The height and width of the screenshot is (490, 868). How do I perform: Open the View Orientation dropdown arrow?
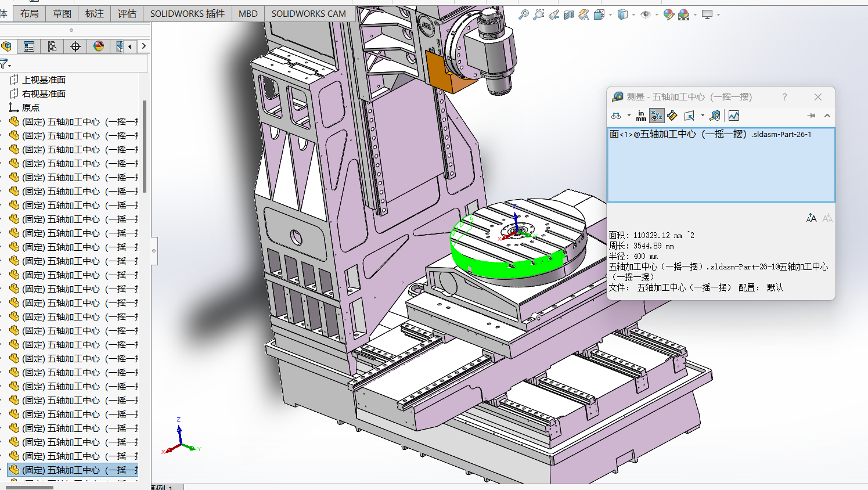pyautogui.click(x=610, y=15)
